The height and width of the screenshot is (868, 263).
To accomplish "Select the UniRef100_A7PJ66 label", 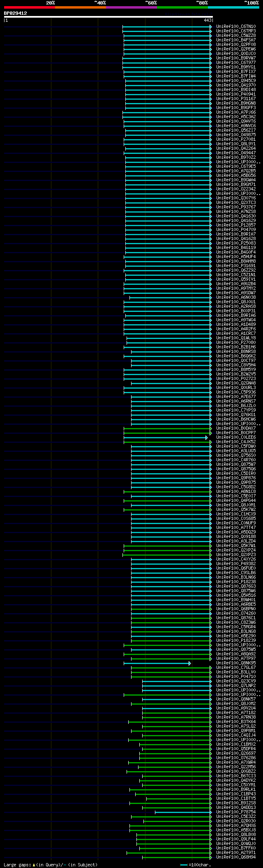I will [236, 112].
